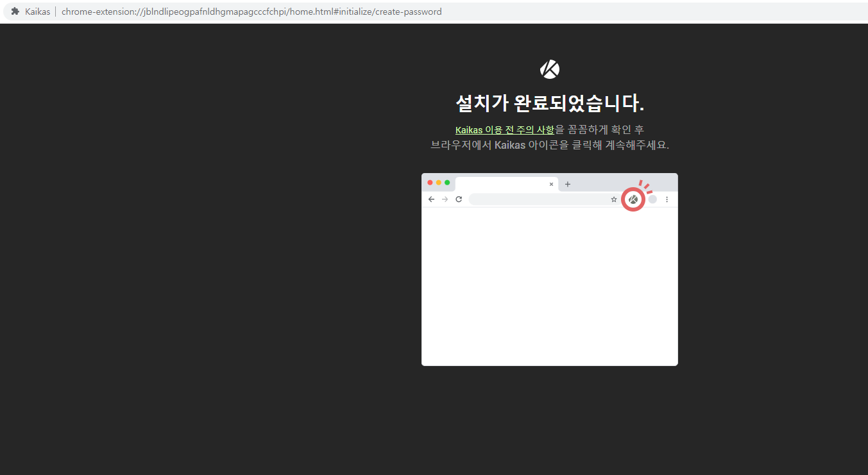The image size is (868, 475).
Task: Click the Kaikas logo above the completion heading
Action: point(549,69)
